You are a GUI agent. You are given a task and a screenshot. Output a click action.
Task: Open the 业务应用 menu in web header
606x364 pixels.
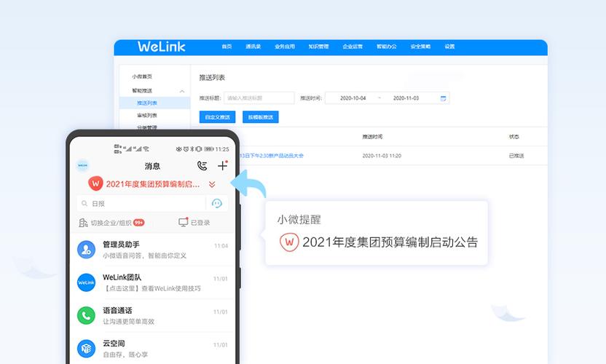(x=285, y=47)
